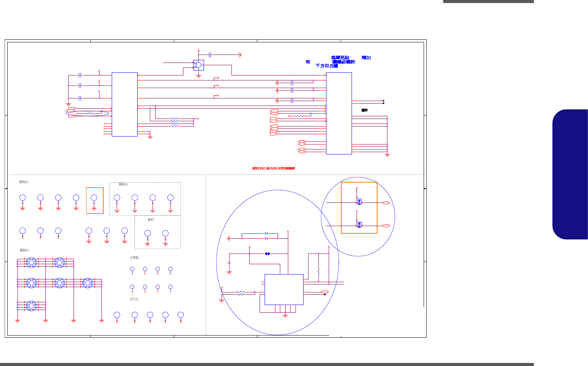Click the blue 下方印白漆 note

point(326,66)
